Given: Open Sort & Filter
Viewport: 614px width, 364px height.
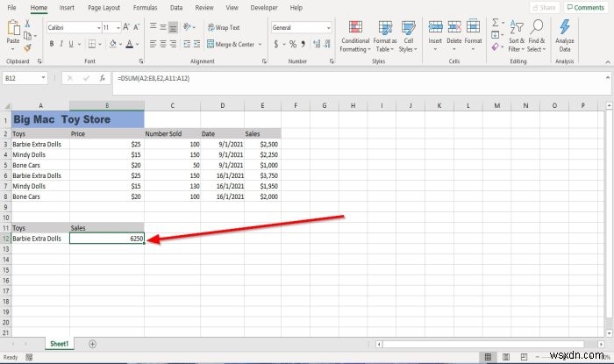Looking at the screenshot, I should pyautogui.click(x=517, y=37).
